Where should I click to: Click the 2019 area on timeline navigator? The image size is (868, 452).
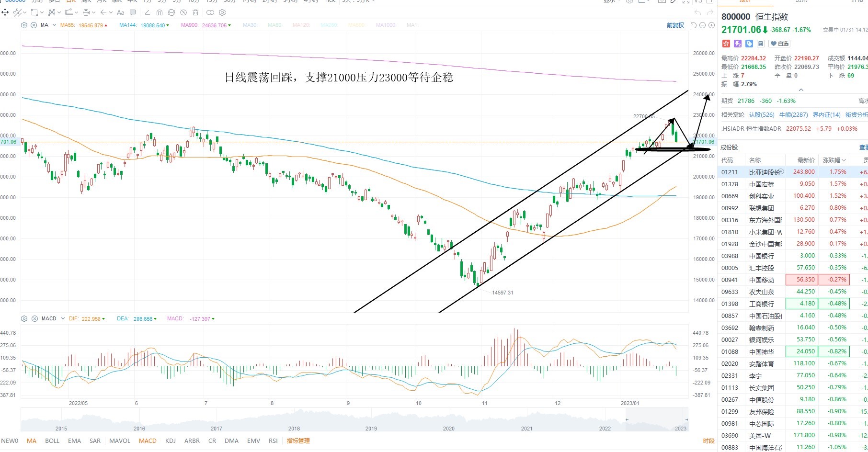click(x=371, y=429)
